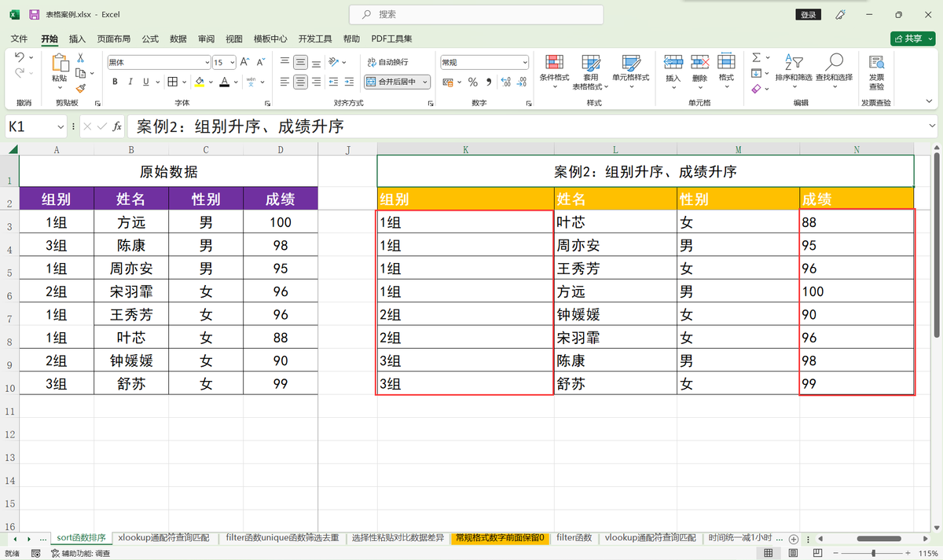
Task: Click the search box labeled 搜索
Action: point(476,14)
